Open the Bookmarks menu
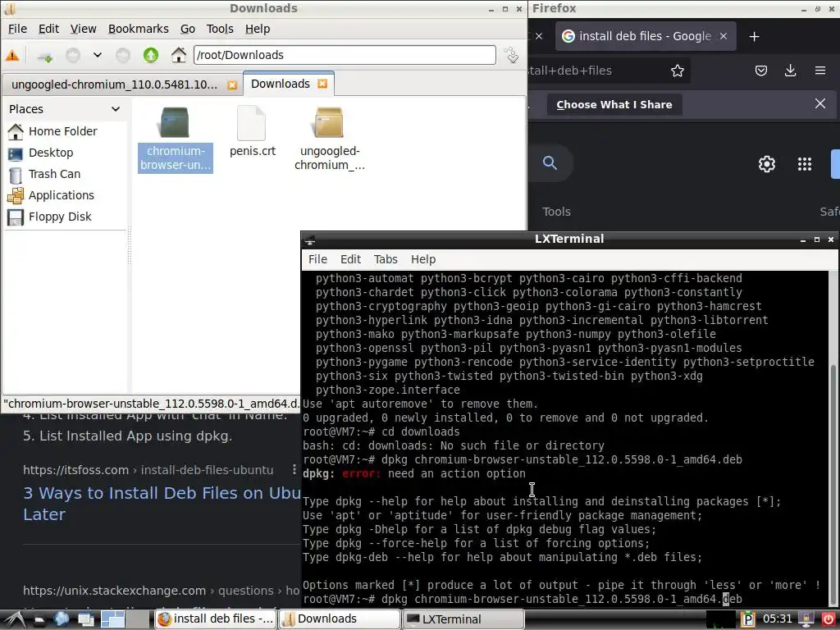 coord(138,29)
